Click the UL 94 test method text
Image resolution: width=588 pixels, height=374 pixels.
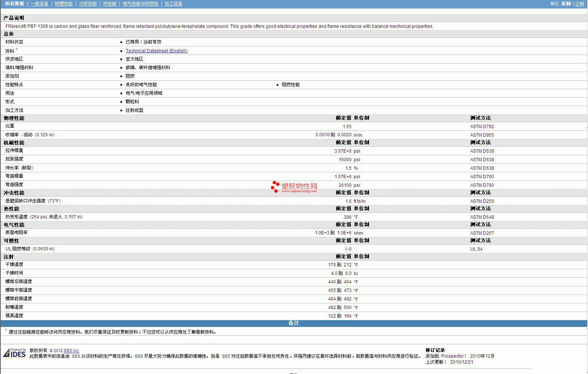coord(476,249)
